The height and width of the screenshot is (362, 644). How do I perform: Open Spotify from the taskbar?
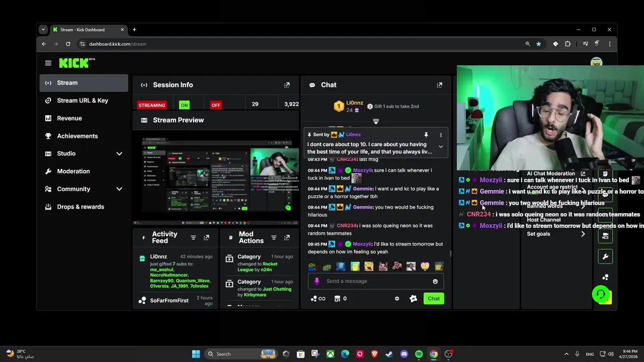coord(419,354)
